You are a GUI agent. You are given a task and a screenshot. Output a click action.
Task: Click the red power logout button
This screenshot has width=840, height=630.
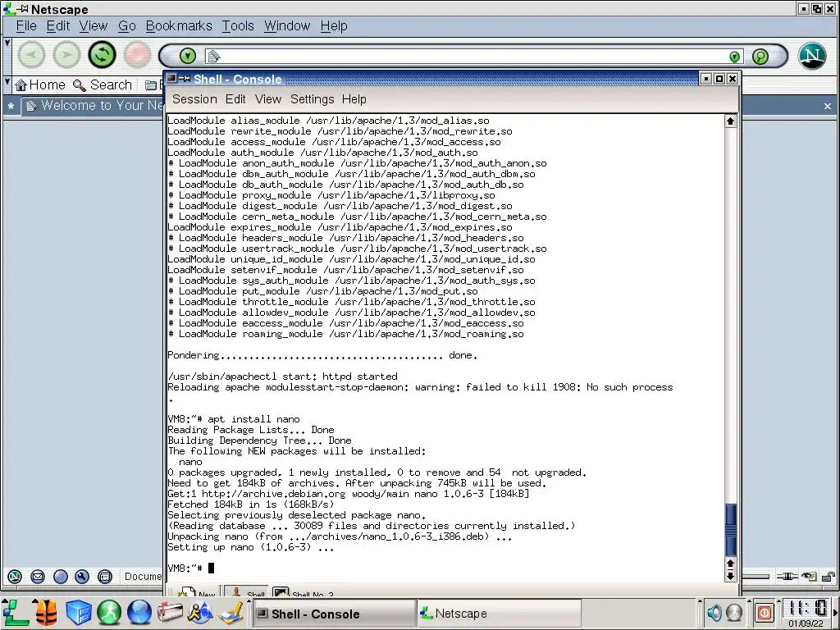(x=765, y=612)
